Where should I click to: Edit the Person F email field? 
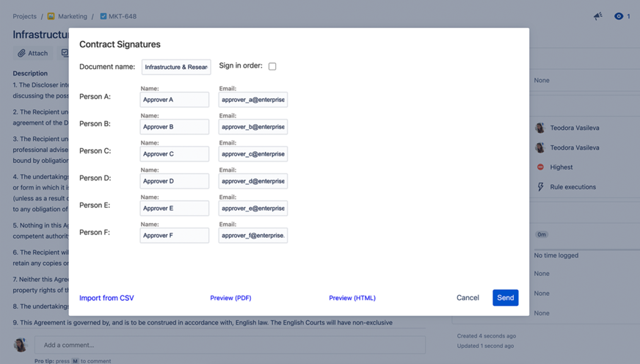pyautogui.click(x=253, y=236)
